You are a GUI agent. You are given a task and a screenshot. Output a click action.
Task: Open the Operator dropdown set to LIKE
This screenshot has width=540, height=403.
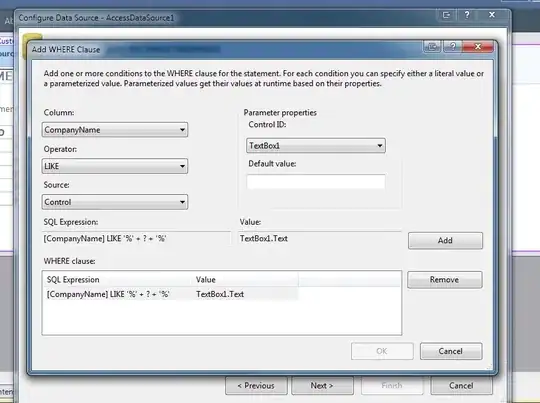(115, 166)
